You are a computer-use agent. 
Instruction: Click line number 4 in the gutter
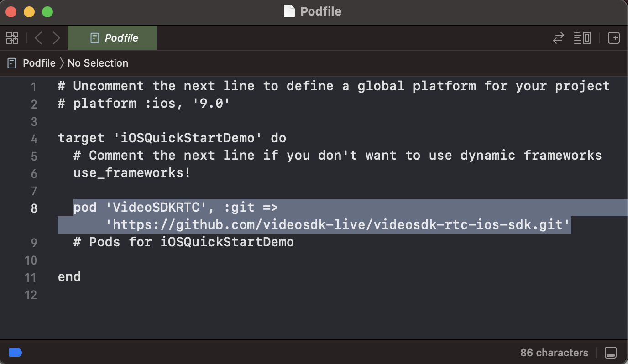point(34,139)
